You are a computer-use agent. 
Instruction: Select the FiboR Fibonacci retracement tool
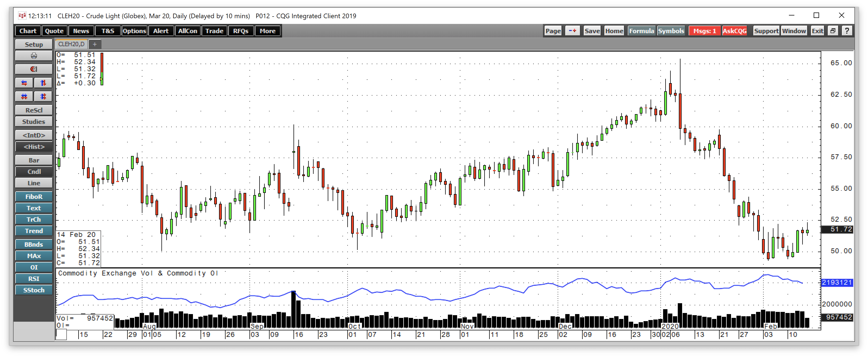(34, 197)
